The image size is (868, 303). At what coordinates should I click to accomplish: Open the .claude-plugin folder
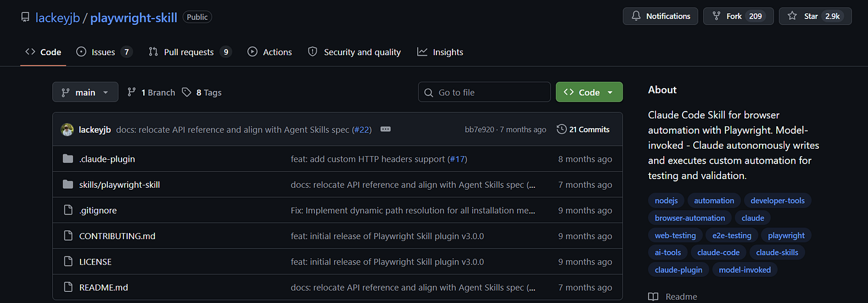pos(107,159)
